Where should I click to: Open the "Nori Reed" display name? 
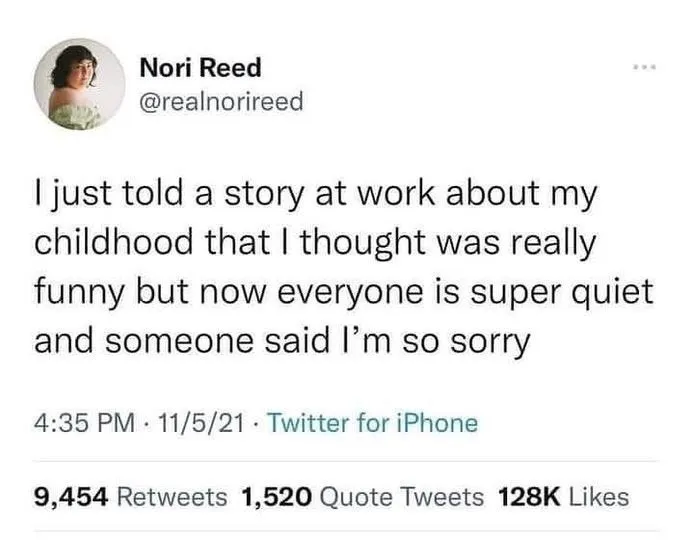pos(200,68)
